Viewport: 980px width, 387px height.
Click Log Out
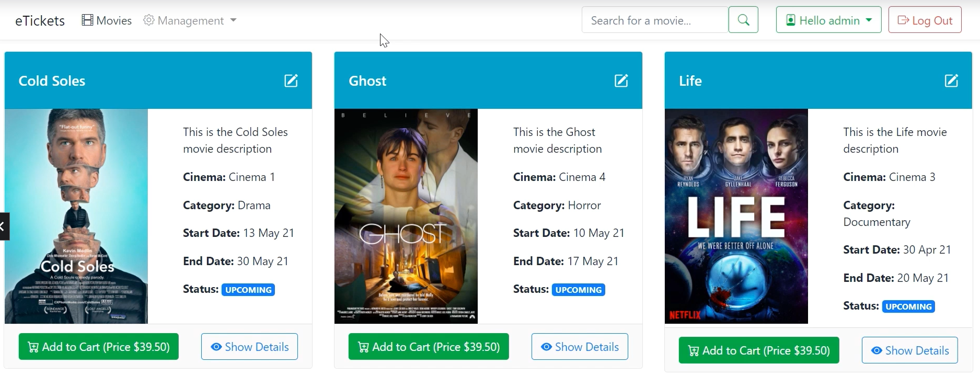(924, 20)
